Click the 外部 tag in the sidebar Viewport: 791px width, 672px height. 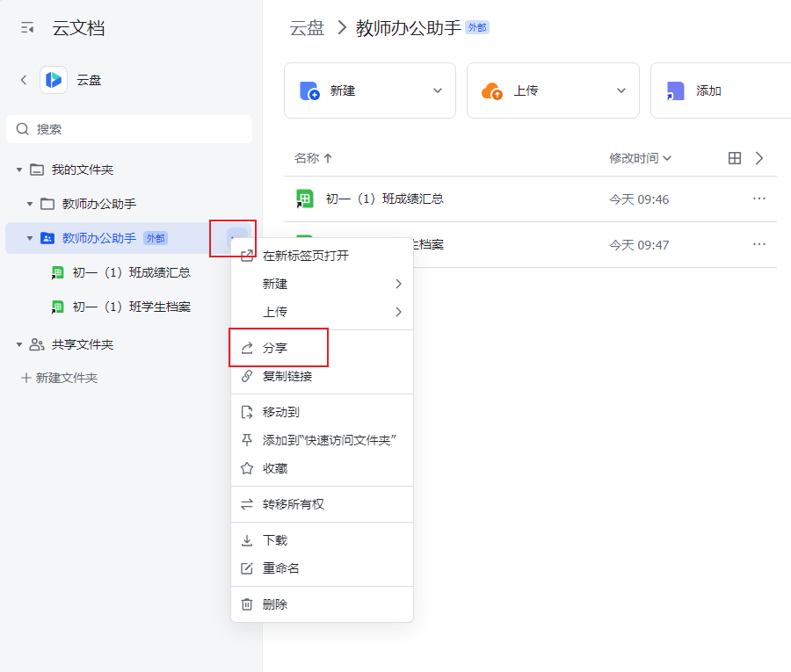tap(156, 238)
